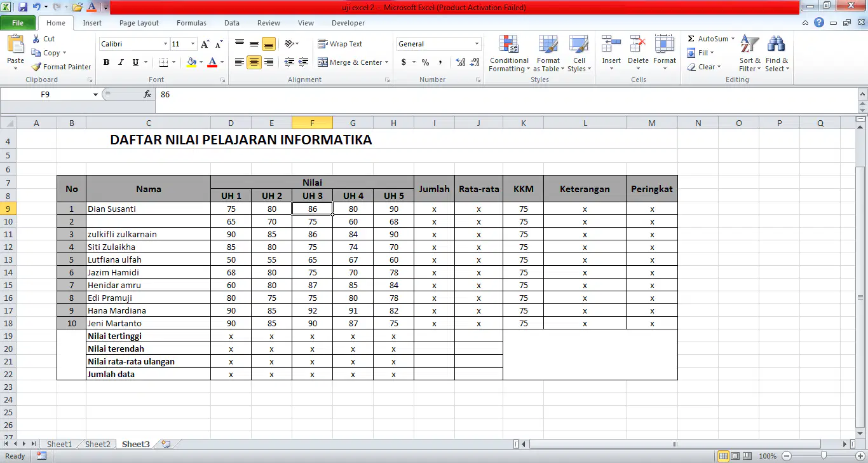Apply Accounting Number Format dollar icon

click(403, 62)
